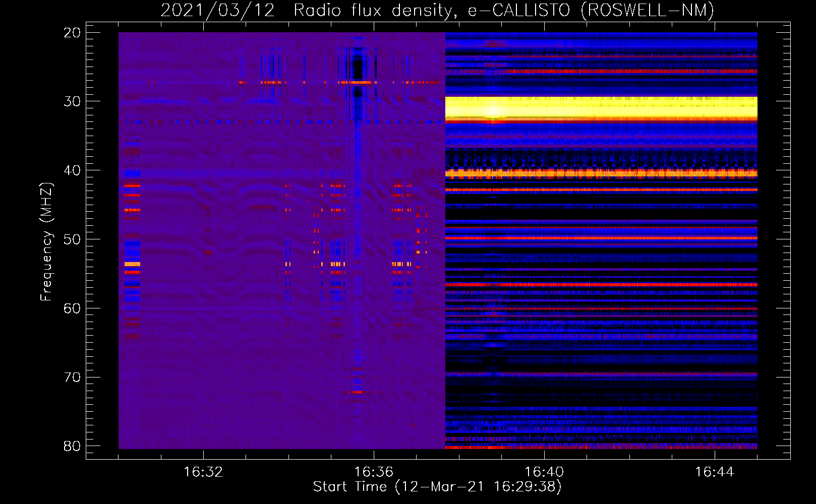Viewport: 816px width, 504px height.
Task: Click the 16:36 time tick label
Action: click(x=374, y=472)
